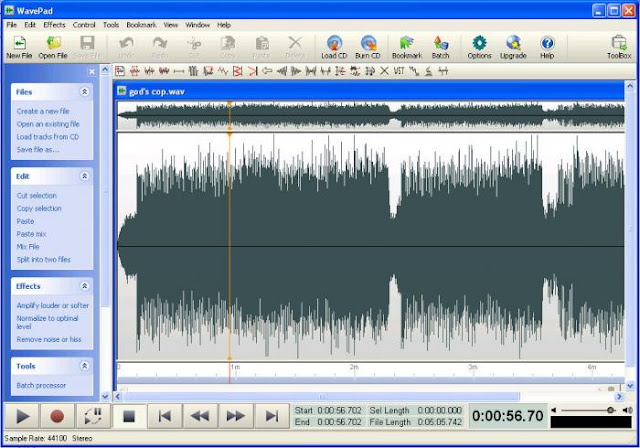Collapse the Files sidebar section

pos(84,92)
